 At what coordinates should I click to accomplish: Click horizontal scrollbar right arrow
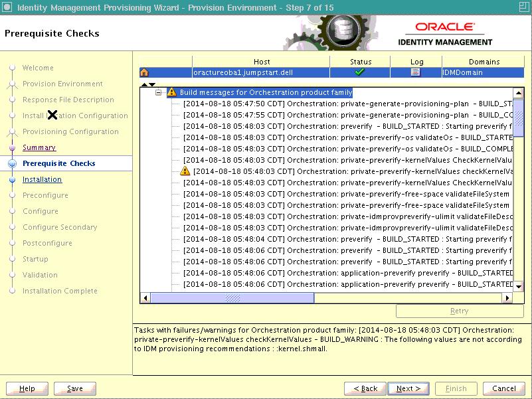click(x=508, y=298)
